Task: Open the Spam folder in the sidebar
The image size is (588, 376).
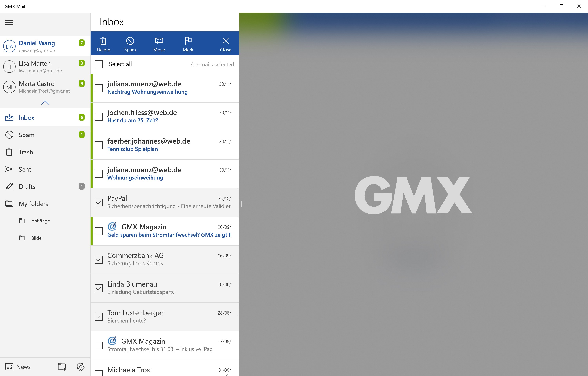Action: click(x=26, y=135)
